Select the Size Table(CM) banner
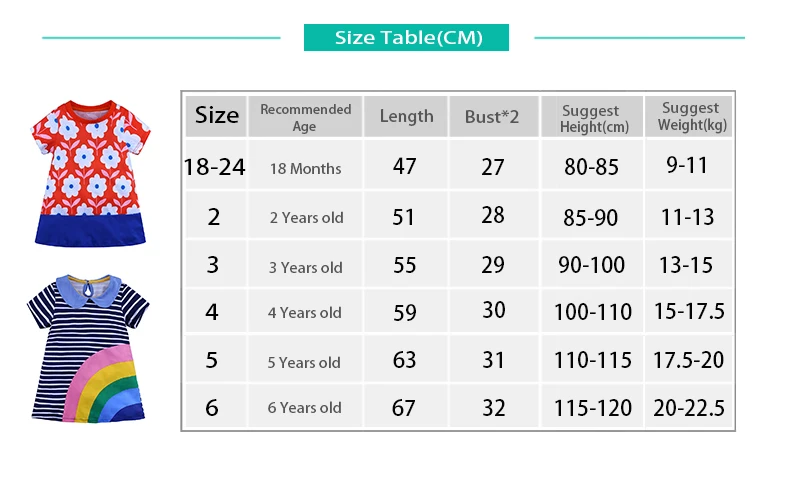 [x=406, y=38]
